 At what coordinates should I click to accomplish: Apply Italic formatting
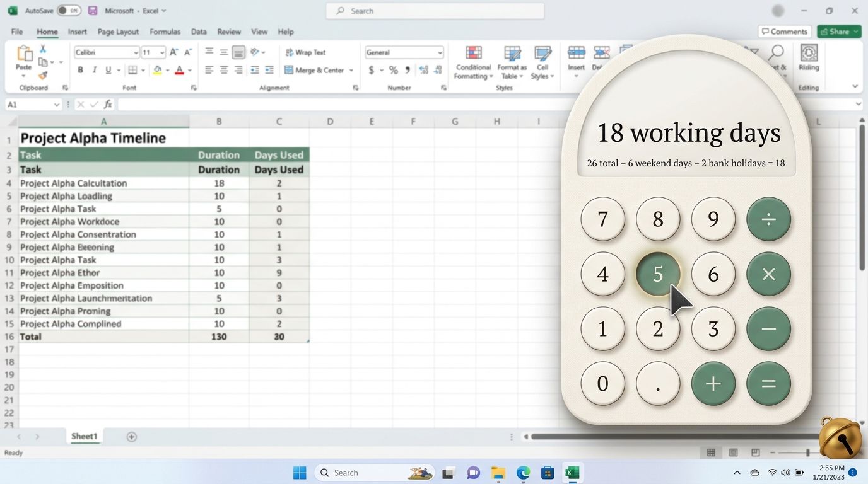tap(94, 70)
